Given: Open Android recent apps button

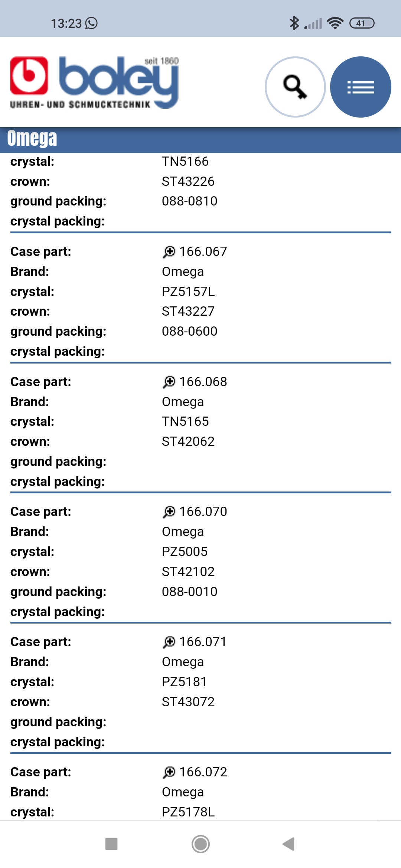Looking at the screenshot, I should point(111,844).
